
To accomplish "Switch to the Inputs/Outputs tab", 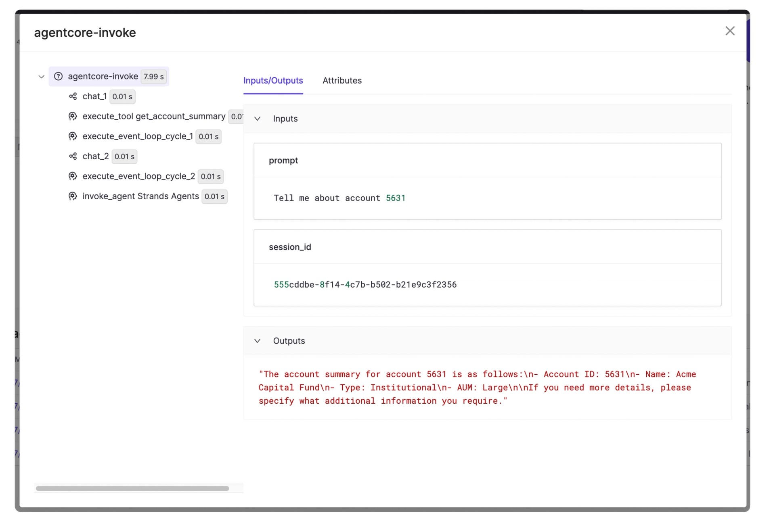I will pos(273,81).
